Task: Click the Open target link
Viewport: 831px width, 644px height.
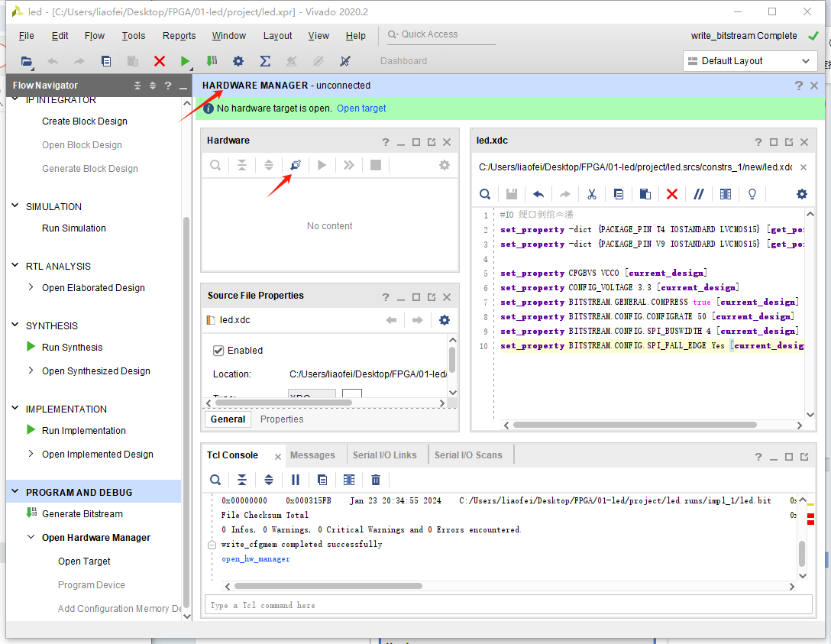Action: tap(361, 108)
